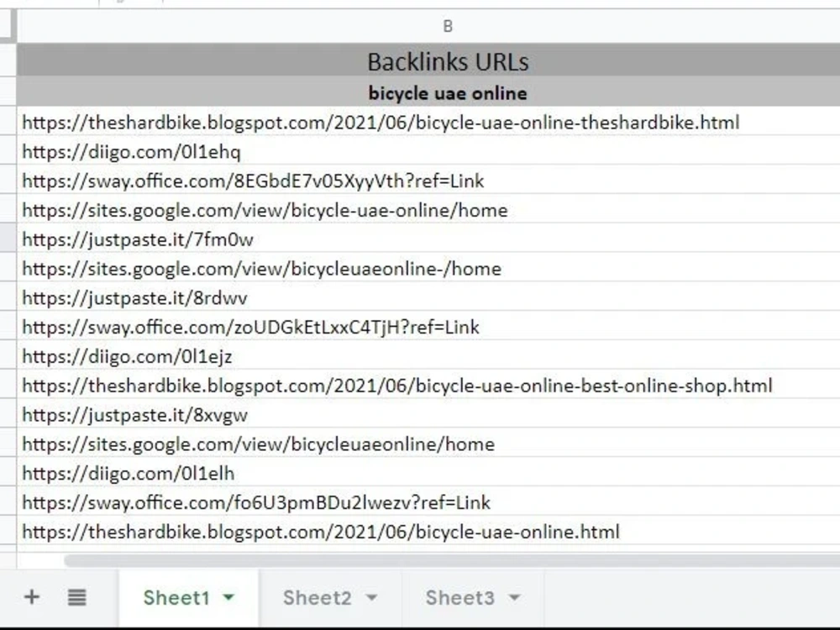Screen dimensions: 840x630
Task: Select the Backlinks URLs header cell
Action: [428, 60]
